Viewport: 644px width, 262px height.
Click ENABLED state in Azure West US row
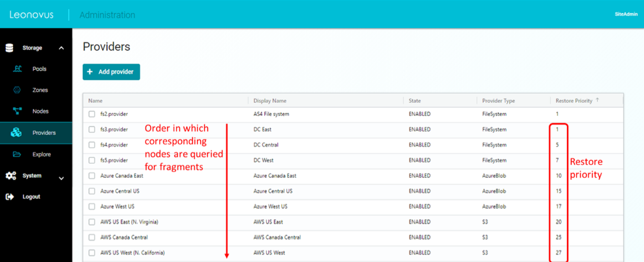420,207
